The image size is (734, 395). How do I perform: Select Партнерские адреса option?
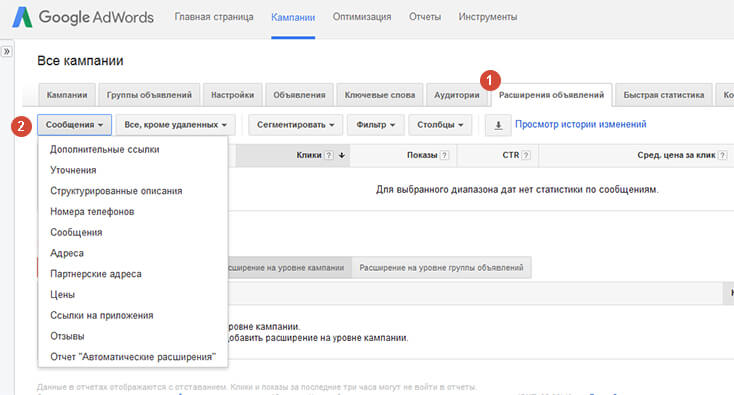pos(133,274)
